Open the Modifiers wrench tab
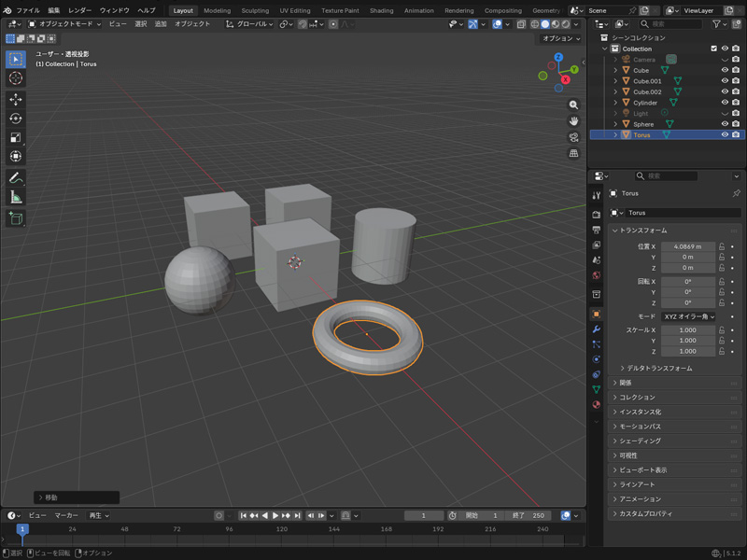Viewport: 747px width, 560px height. (596, 329)
